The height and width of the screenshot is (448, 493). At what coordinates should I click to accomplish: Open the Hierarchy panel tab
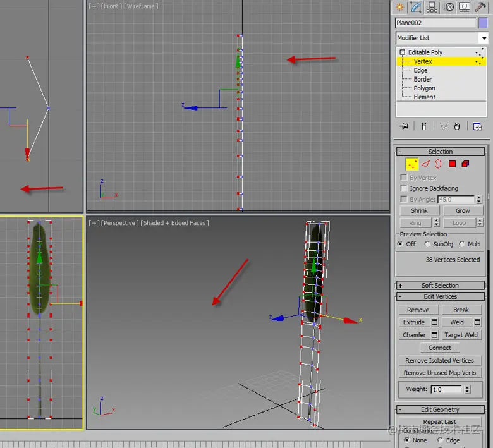click(x=432, y=7)
